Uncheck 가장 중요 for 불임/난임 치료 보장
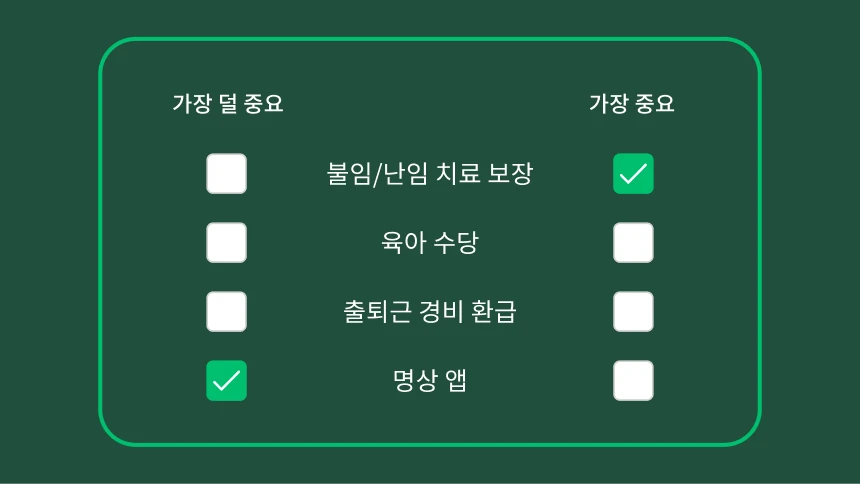 [x=633, y=174]
